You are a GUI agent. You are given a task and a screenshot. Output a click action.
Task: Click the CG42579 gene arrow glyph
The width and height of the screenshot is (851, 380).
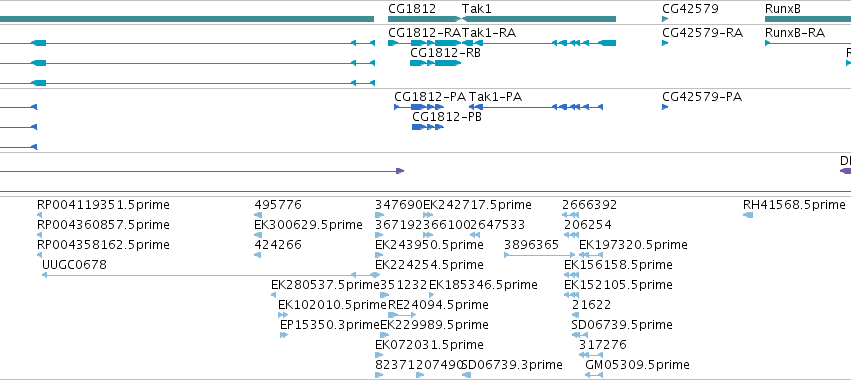pyautogui.click(x=665, y=19)
